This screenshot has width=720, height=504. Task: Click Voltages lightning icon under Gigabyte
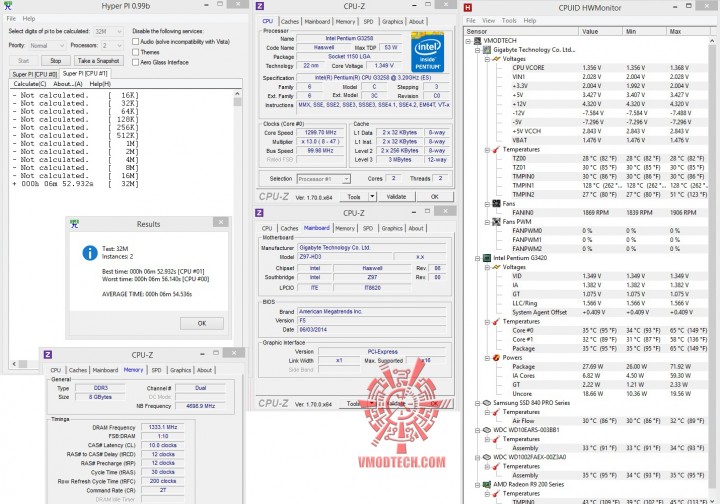(x=496, y=59)
